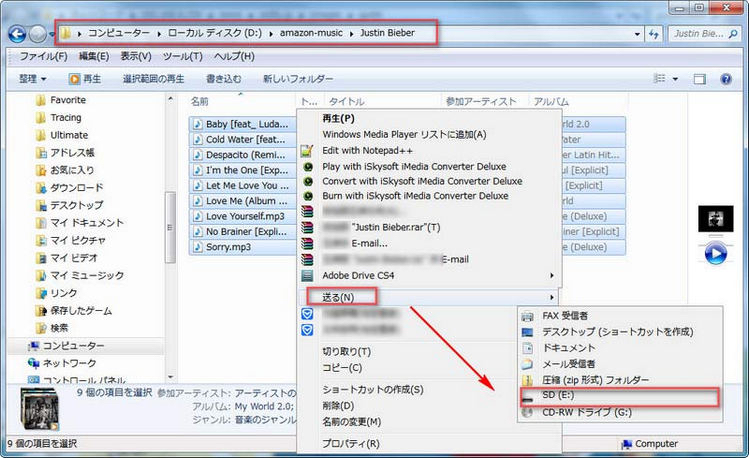Open the ファイル(F) menu
749x458 pixels.
pyautogui.click(x=43, y=56)
